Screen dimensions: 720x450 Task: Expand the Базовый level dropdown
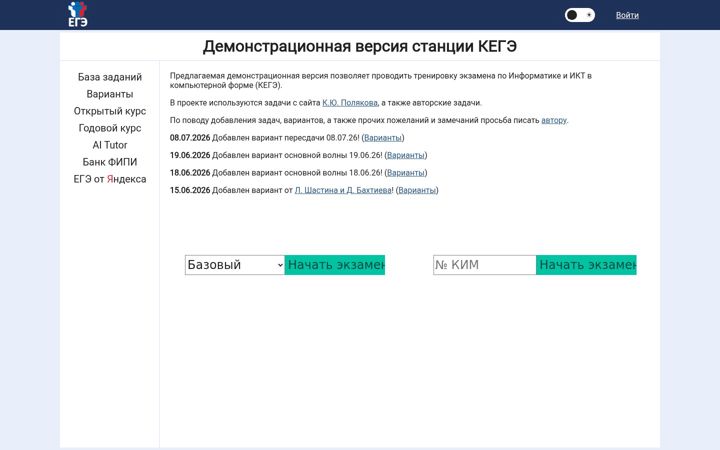pos(235,265)
